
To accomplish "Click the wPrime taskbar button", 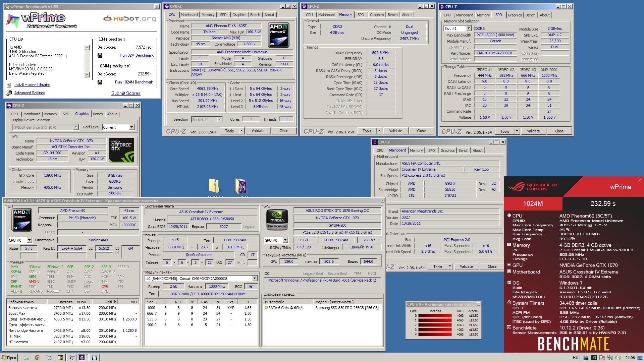I will pos(72,358).
